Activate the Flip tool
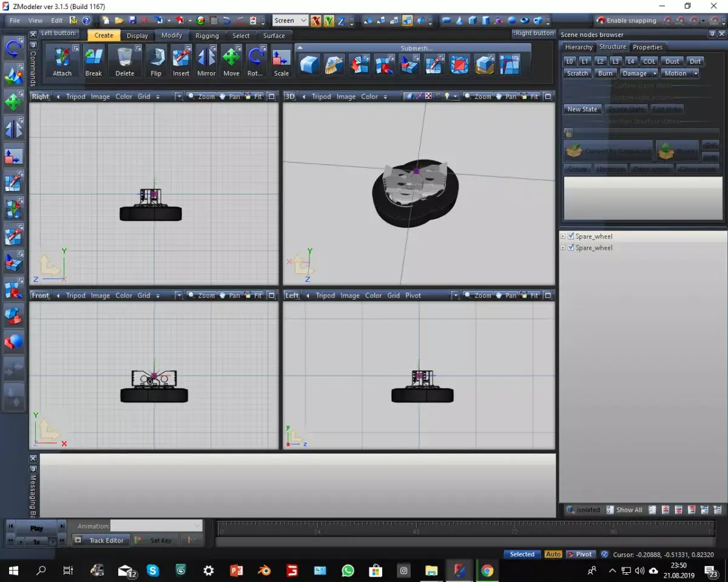This screenshot has width=728, height=582. click(156, 61)
